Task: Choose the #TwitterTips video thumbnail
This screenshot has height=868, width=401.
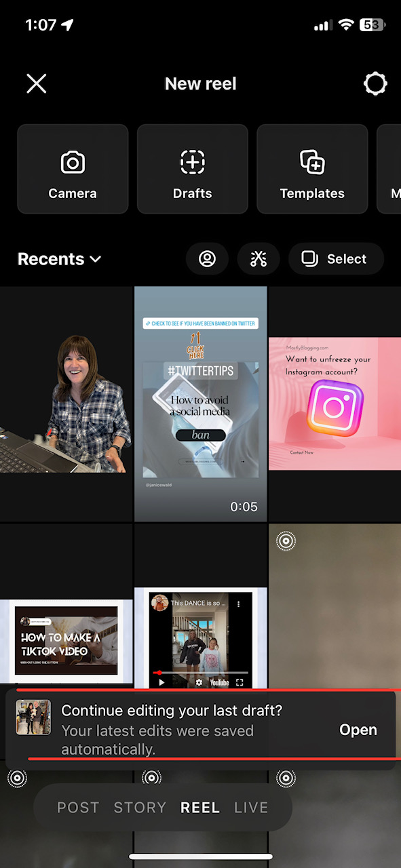Action: (201, 404)
